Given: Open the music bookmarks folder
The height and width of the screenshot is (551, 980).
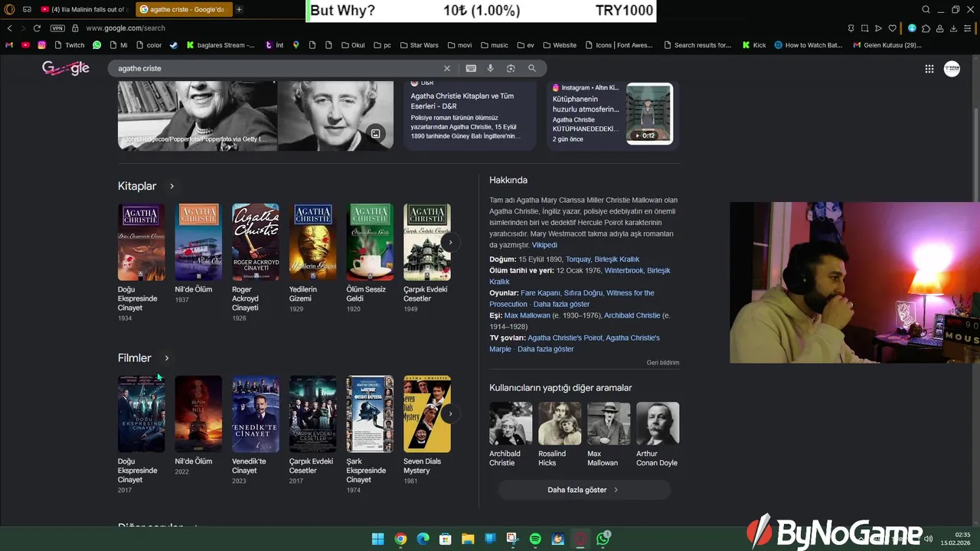Looking at the screenshot, I should [x=494, y=45].
